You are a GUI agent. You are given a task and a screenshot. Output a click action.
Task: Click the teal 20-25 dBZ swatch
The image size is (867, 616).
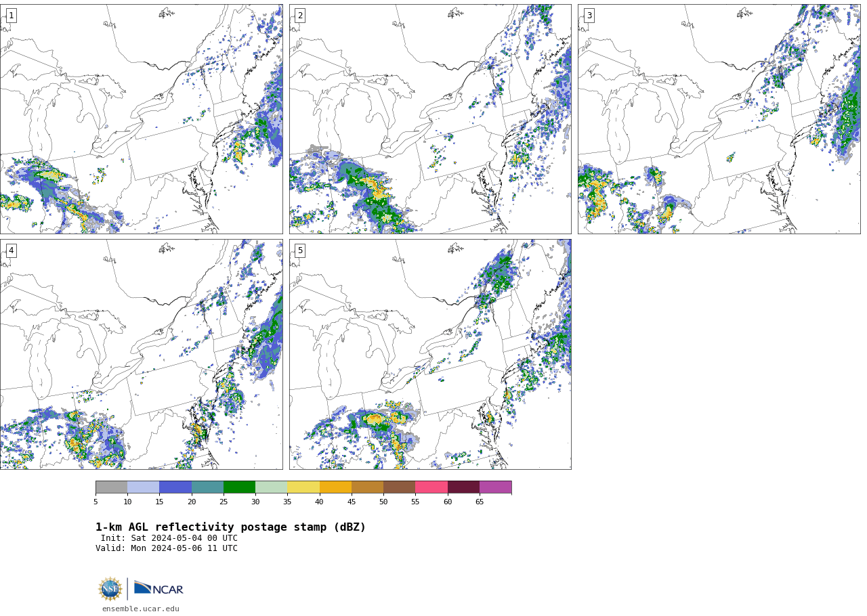pyautogui.click(x=207, y=487)
